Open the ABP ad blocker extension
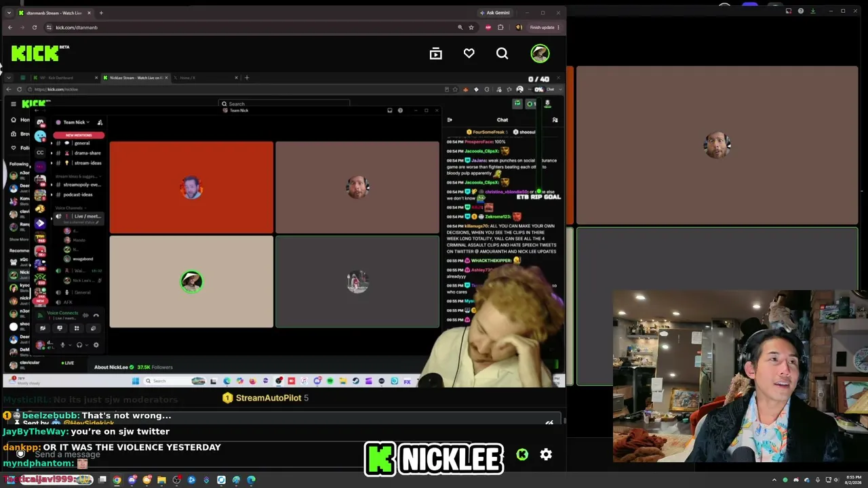The height and width of the screenshot is (488, 868). click(x=488, y=27)
